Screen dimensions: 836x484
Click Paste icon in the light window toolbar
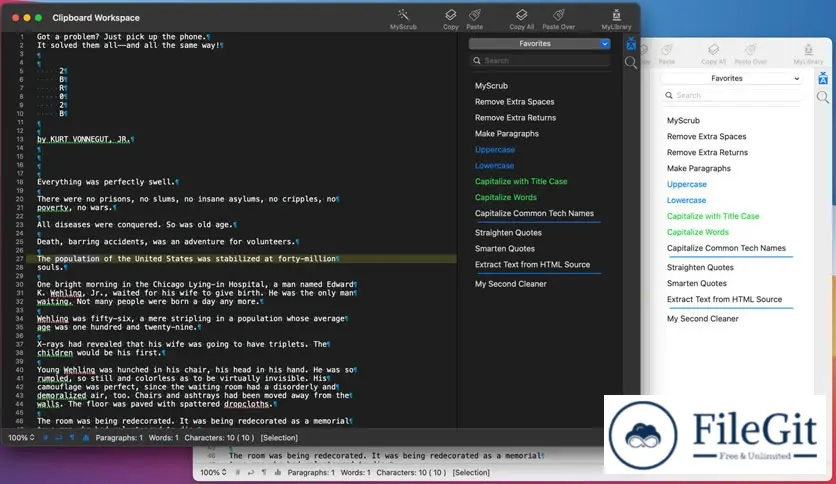(666, 50)
